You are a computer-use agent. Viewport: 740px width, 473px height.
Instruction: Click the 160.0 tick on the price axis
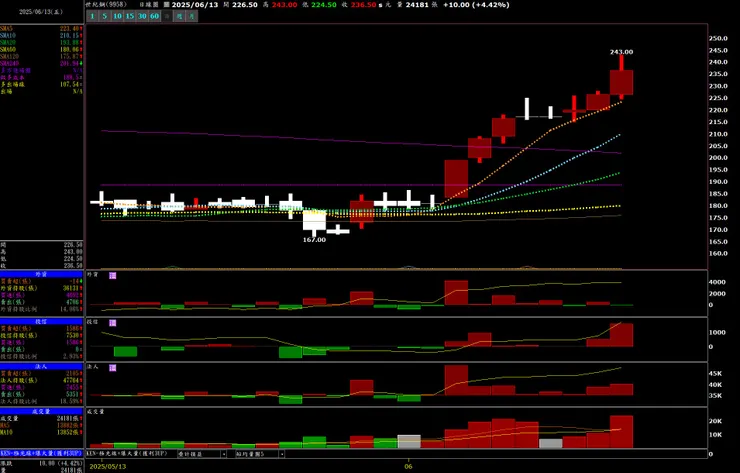coord(718,254)
